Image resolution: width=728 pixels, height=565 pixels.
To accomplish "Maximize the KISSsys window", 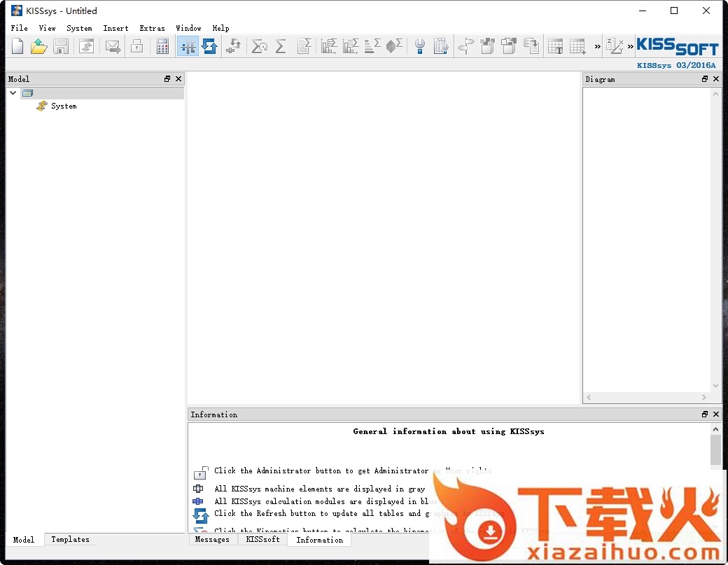I will pos(674,11).
